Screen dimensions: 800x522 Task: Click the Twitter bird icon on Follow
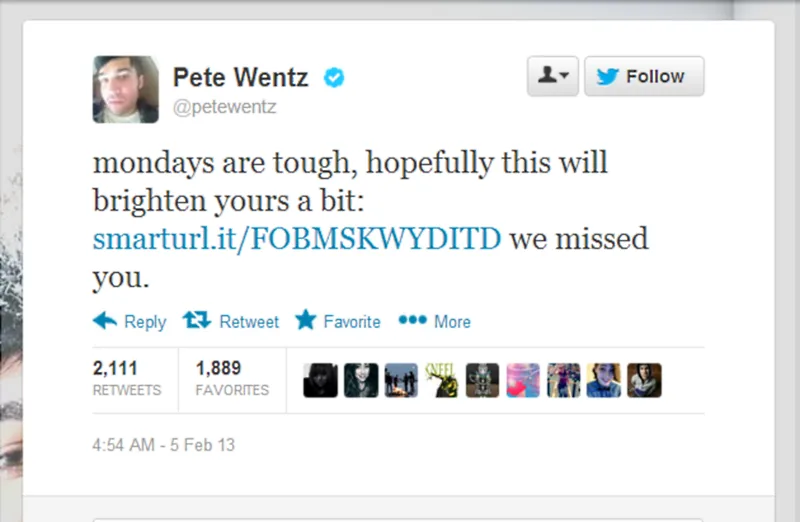608,77
